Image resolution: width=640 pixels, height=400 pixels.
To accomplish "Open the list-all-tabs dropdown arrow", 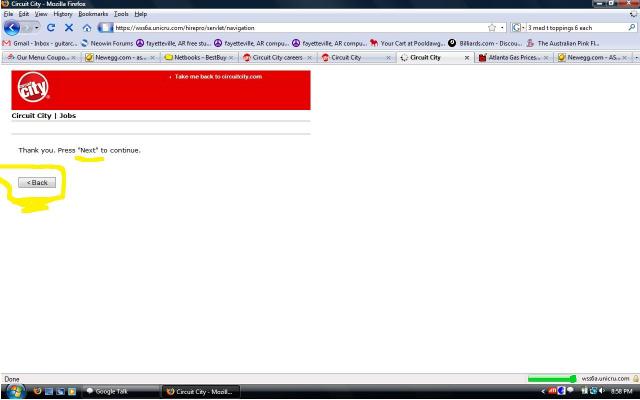I will coord(637,58).
